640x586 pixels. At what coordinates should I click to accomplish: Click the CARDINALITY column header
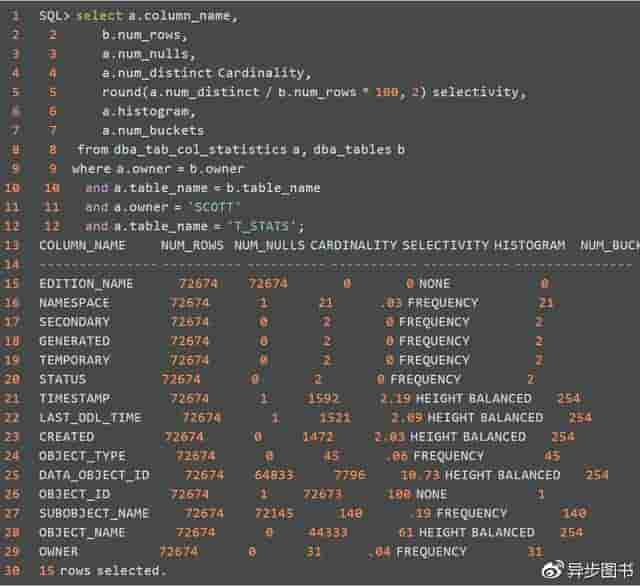[357, 245]
